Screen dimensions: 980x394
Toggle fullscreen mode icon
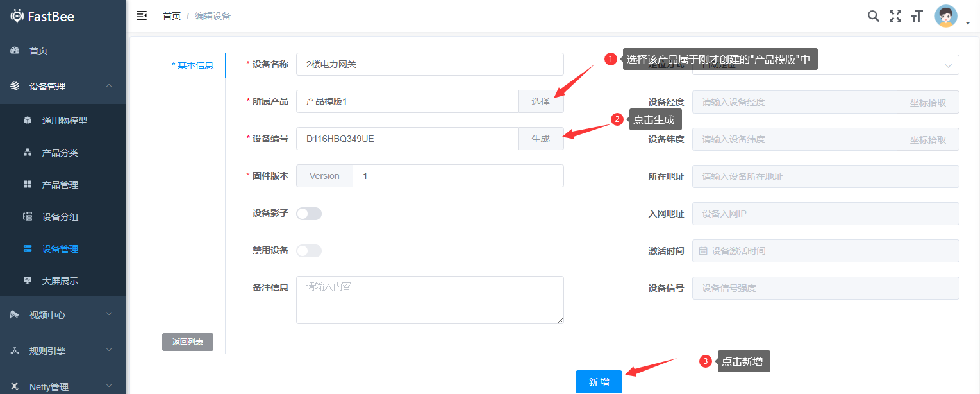point(895,16)
